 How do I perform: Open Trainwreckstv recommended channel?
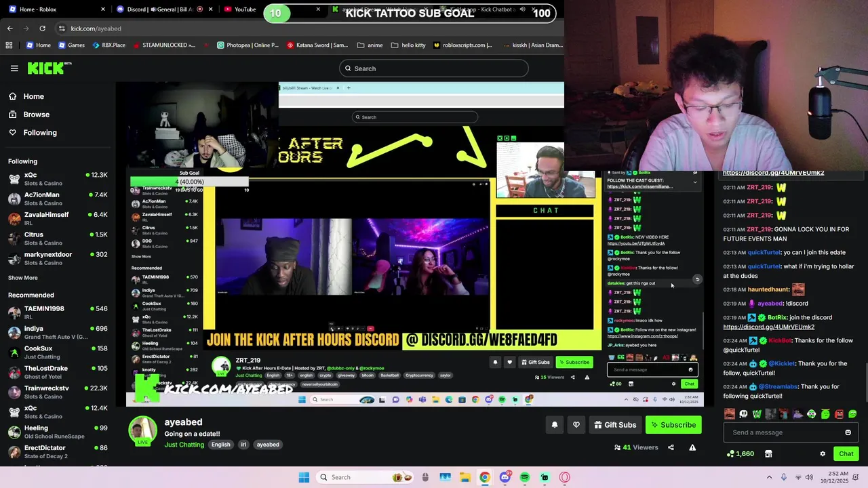coord(58,392)
